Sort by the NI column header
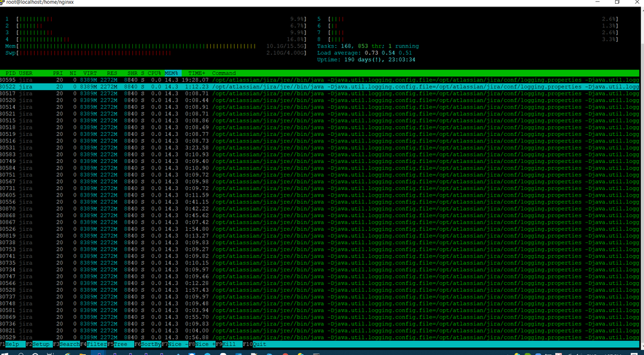Viewport: 644px width, 355px height. click(73, 73)
